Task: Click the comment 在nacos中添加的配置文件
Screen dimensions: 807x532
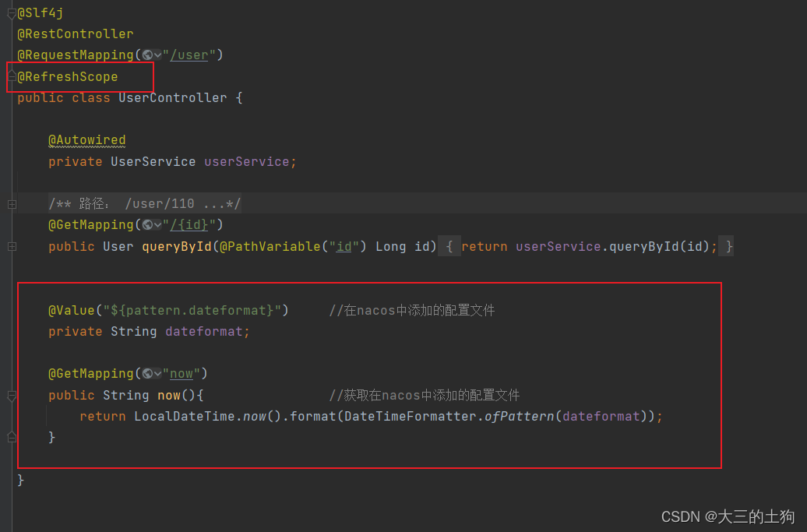Action: (412, 310)
